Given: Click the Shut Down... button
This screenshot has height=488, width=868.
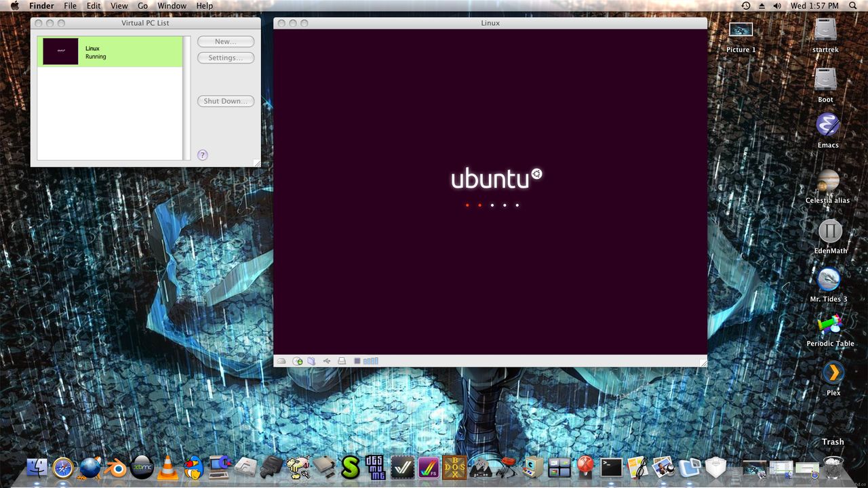Looking at the screenshot, I should click(x=226, y=101).
